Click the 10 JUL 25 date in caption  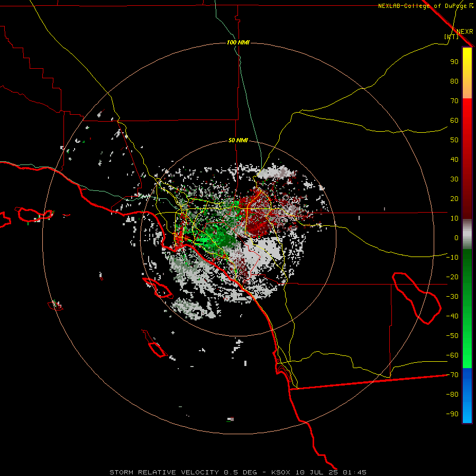[316, 472]
